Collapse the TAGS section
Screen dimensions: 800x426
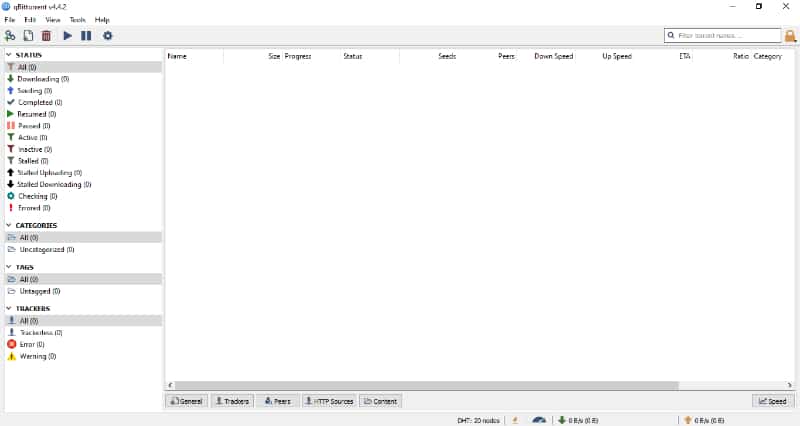9,267
